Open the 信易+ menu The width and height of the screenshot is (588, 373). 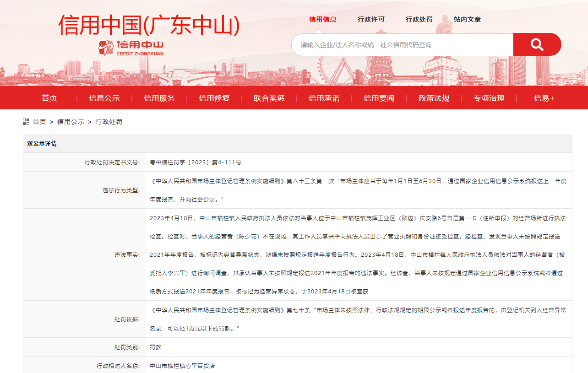pyautogui.click(x=544, y=98)
